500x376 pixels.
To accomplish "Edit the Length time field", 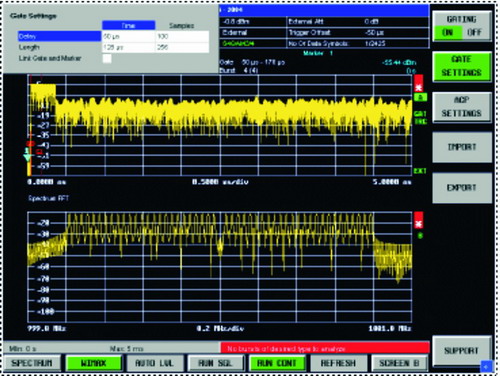I will (128, 47).
